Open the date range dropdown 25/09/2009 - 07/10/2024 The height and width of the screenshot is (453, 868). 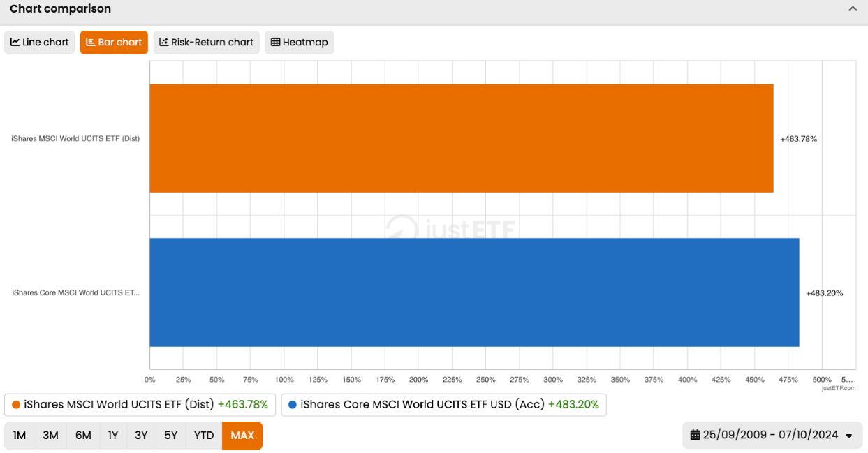(772, 435)
